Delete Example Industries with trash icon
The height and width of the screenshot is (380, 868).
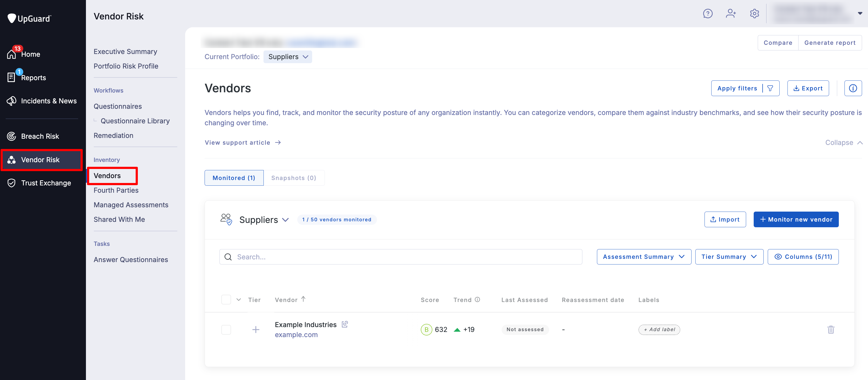831,329
